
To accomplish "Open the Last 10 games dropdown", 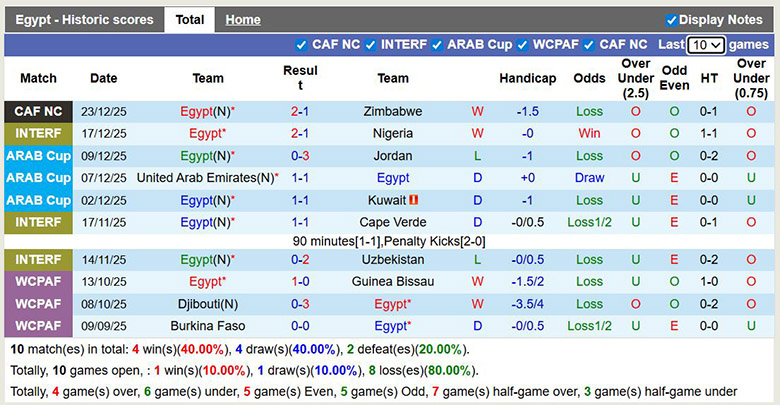I will (706, 45).
